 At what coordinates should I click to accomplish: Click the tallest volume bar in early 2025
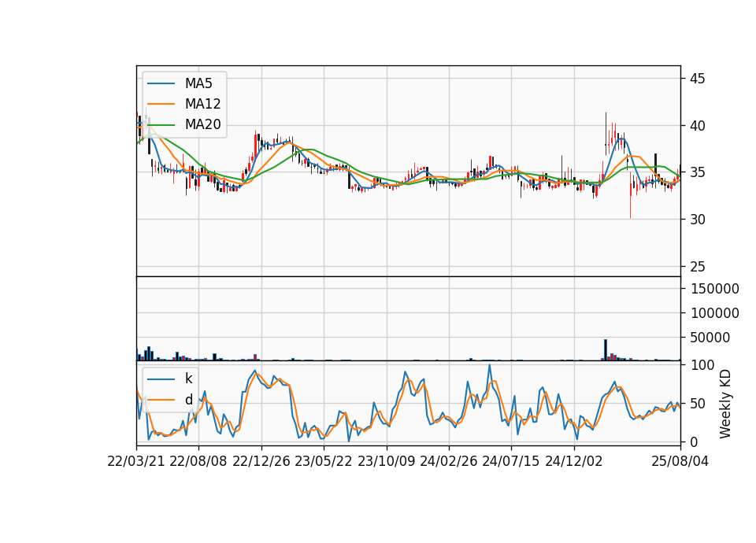[x=606, y=349]
